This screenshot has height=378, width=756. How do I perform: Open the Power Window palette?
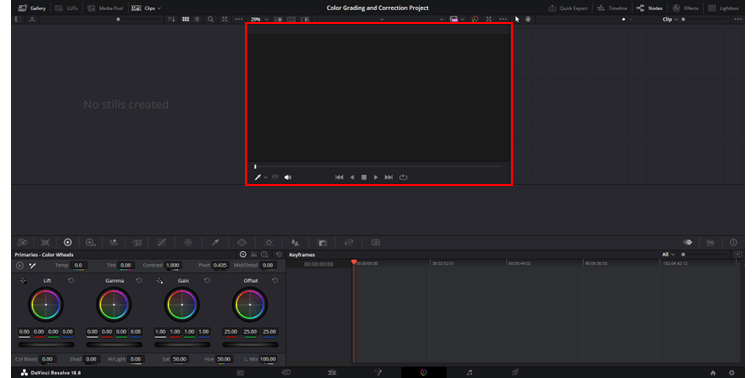coord(242,243)
